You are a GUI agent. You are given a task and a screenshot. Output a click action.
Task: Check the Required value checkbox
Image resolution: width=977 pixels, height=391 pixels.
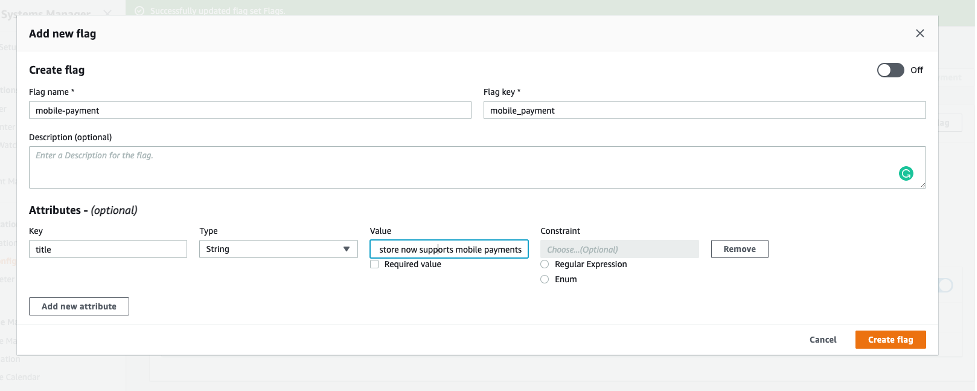point(374,265)
